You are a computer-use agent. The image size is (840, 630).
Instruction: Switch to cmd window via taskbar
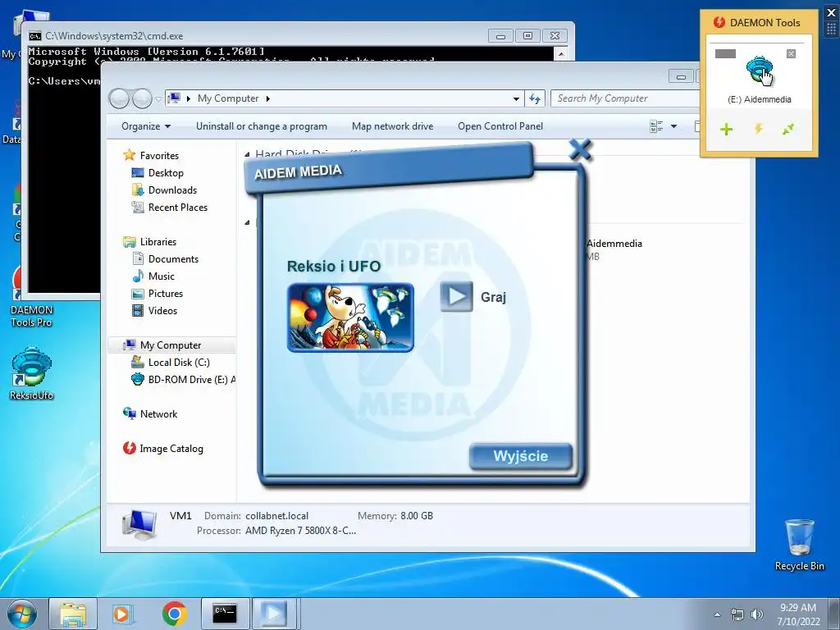click(x=225, y=614)
